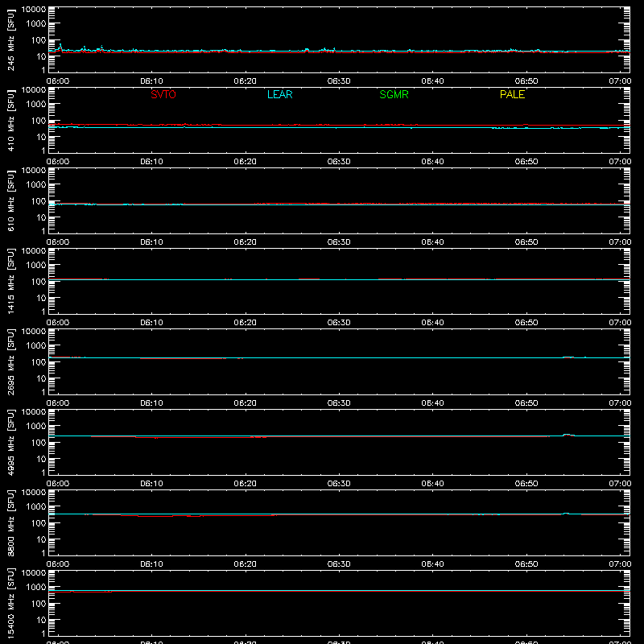Click 06:50 tick label under 610 MHz panel
The width and height of the screenshot is (644, 644).
[526, 242]
